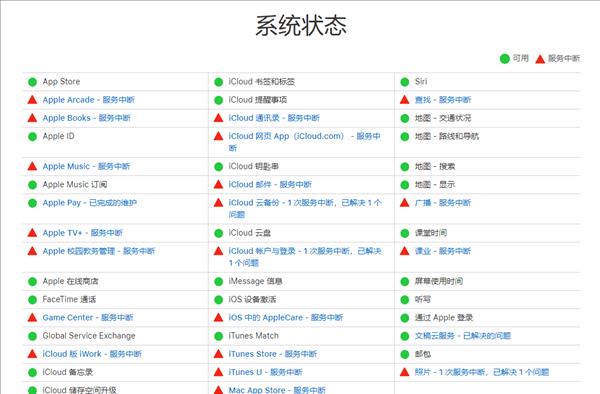This screenshot has height=394, width=600.
Task: Click the green dot next to iMessage 信息
Action: (x=218, y=282)
